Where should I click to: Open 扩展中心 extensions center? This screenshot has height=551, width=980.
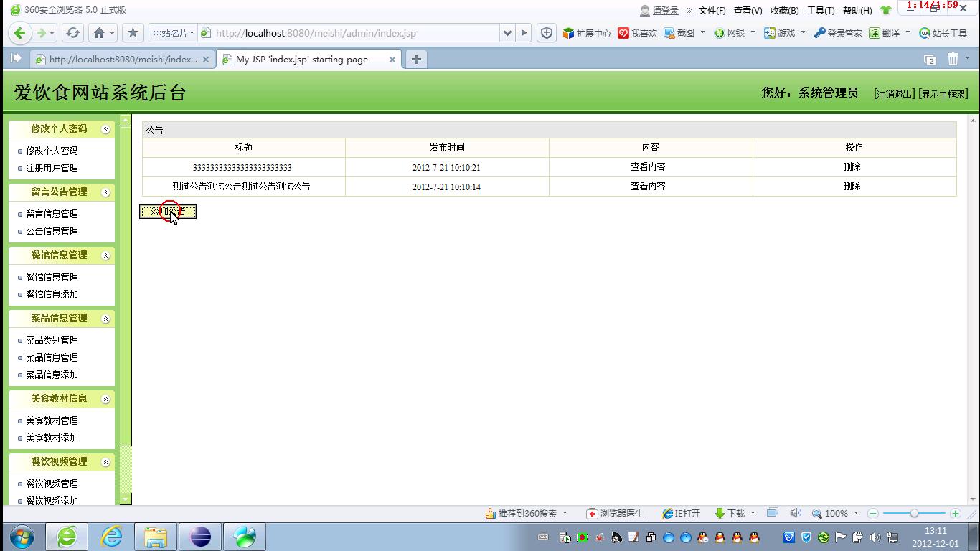tap(586, 33)
